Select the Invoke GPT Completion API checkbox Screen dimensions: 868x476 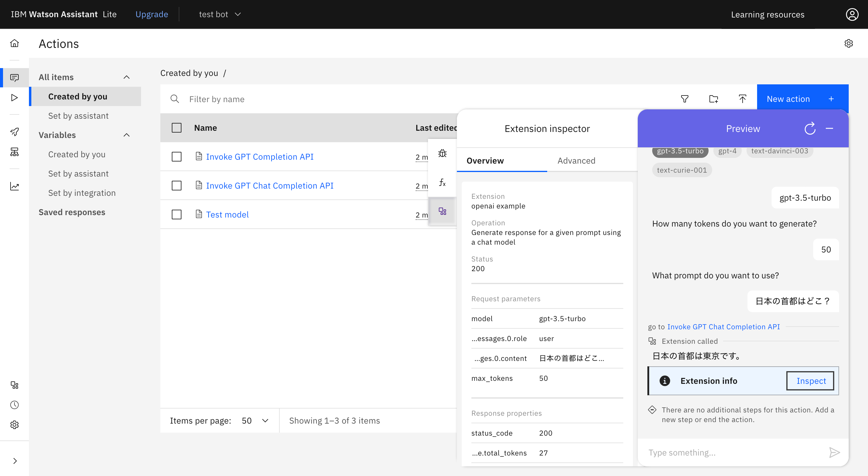pyautogui.click(x=177, y=157)
